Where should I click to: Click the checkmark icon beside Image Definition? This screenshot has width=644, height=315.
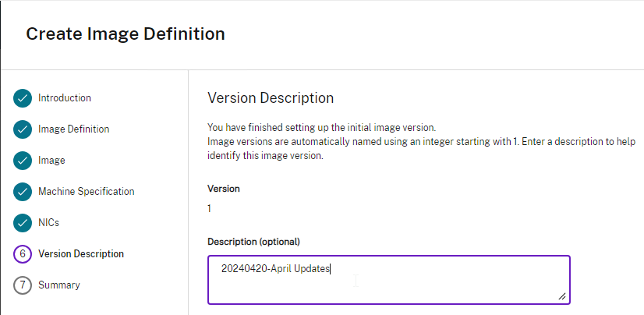click(x=23, y=129)
